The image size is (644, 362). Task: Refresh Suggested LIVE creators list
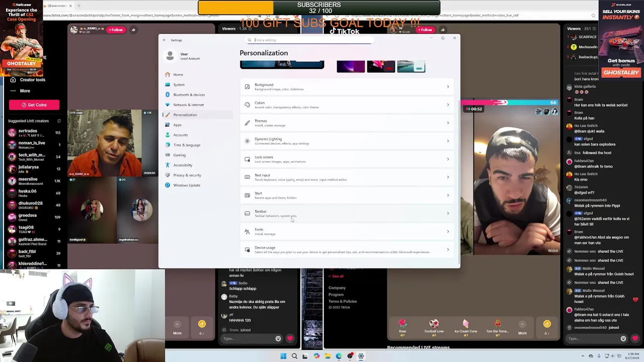click(59, 121)
